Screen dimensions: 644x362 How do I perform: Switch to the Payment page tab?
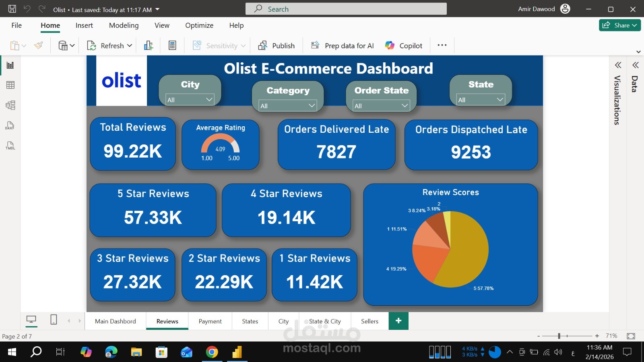(210, 321)
